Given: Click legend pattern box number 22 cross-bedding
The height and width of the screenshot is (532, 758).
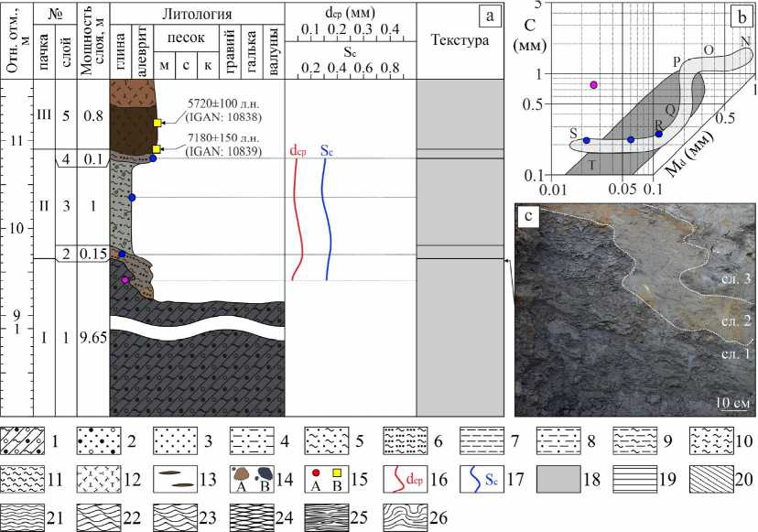Looking at the screenshot, I should click(x=99, y=517).
